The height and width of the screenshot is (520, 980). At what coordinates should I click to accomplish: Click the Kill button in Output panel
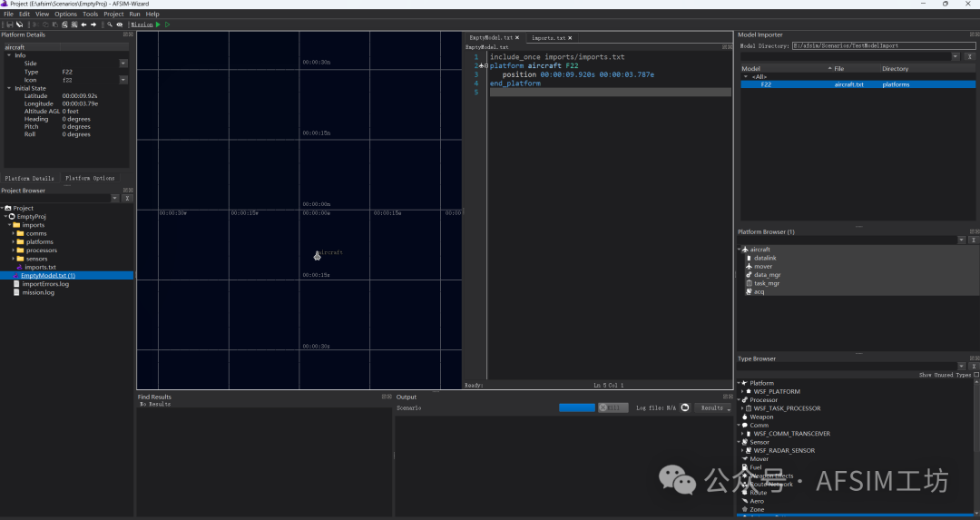coord(613,407)
